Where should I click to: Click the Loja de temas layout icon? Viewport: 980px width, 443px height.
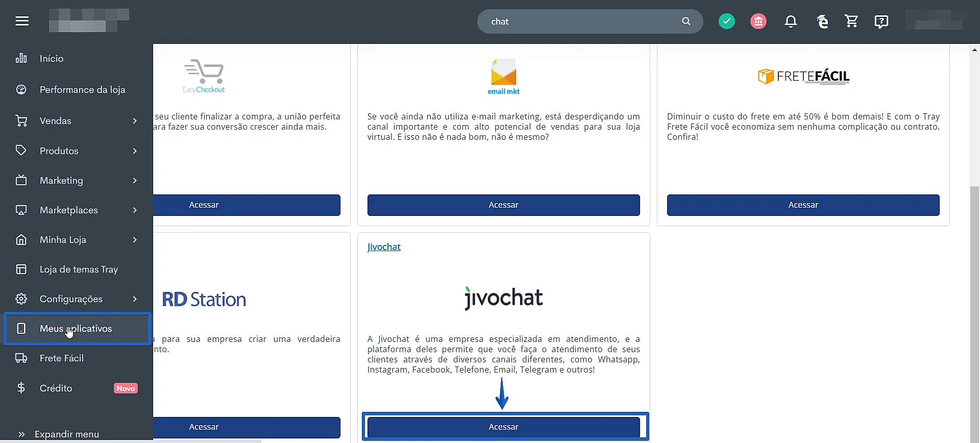[x=21, y=269]
